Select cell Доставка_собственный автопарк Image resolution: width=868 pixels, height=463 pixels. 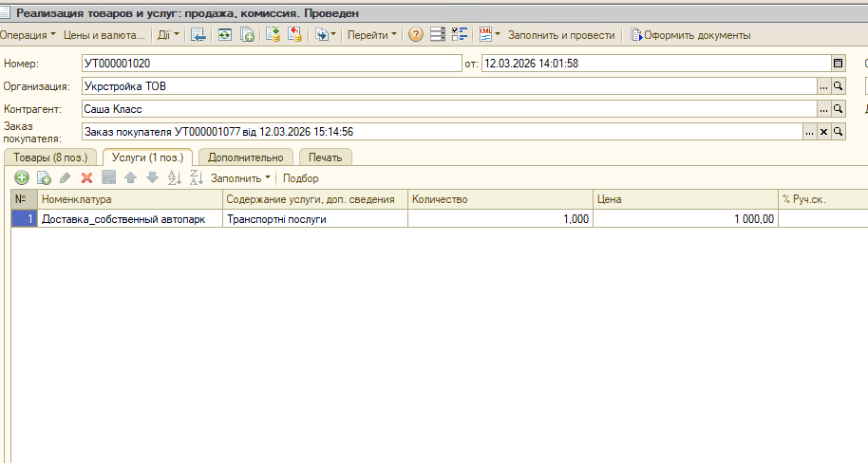pyautogui.click(x=130, y=219)
